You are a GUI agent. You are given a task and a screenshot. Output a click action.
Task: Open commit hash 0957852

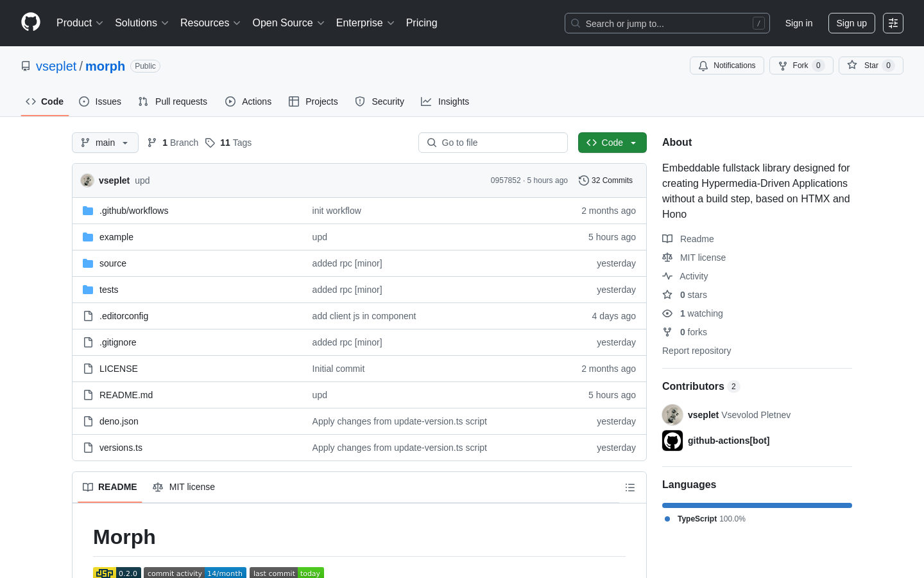tap(506, 180)
